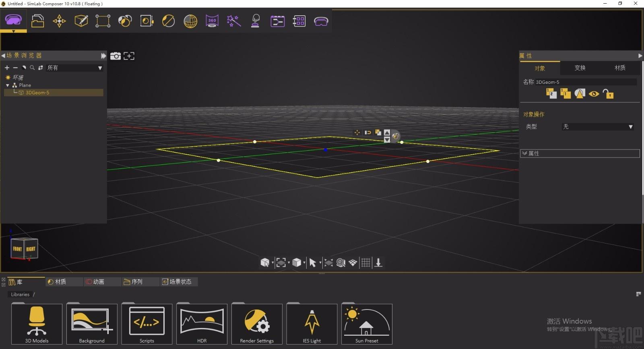Open the touch finger interaction icon
644x349 pixels.
(x=256, y=21)
